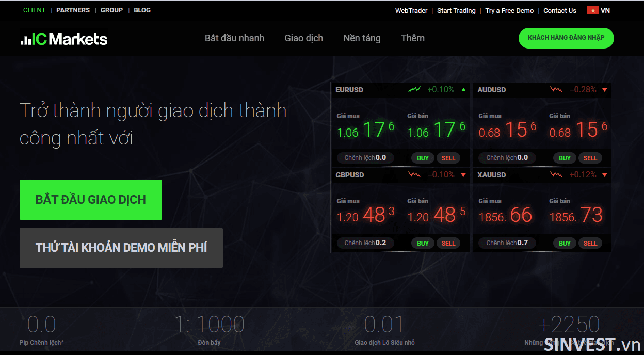Click the +2250 stat number
644x355 pixels.
point(569,325)
